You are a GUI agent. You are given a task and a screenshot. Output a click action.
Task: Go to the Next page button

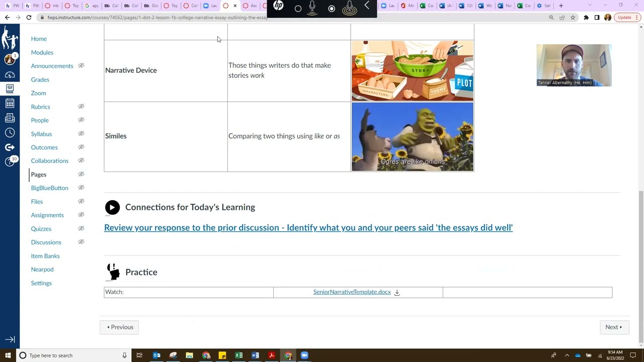[x=614, y=327]
